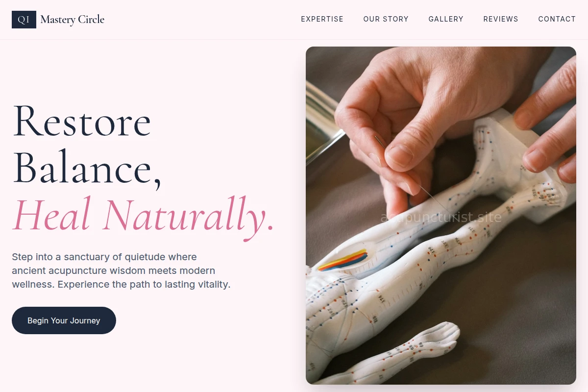Click the word Restore in the headline
This screenshot has height=392, width=588.
coord(82,121)
